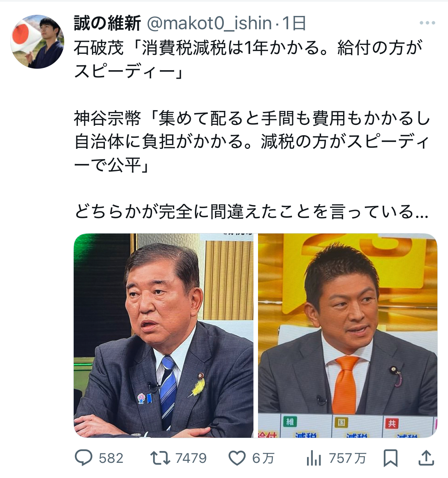Click the 1日 timestamp
This screenshot has width=448, height=478.
click(294, 24)
